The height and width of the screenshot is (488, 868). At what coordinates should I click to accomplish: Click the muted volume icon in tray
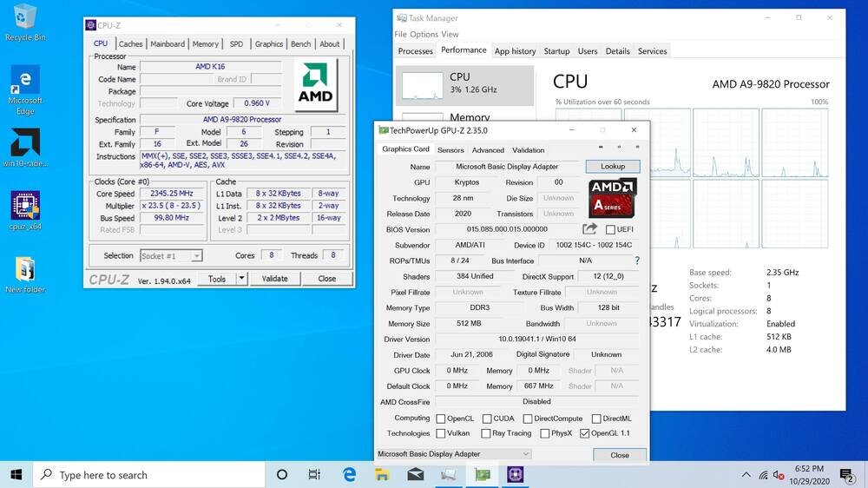point(779,475)
